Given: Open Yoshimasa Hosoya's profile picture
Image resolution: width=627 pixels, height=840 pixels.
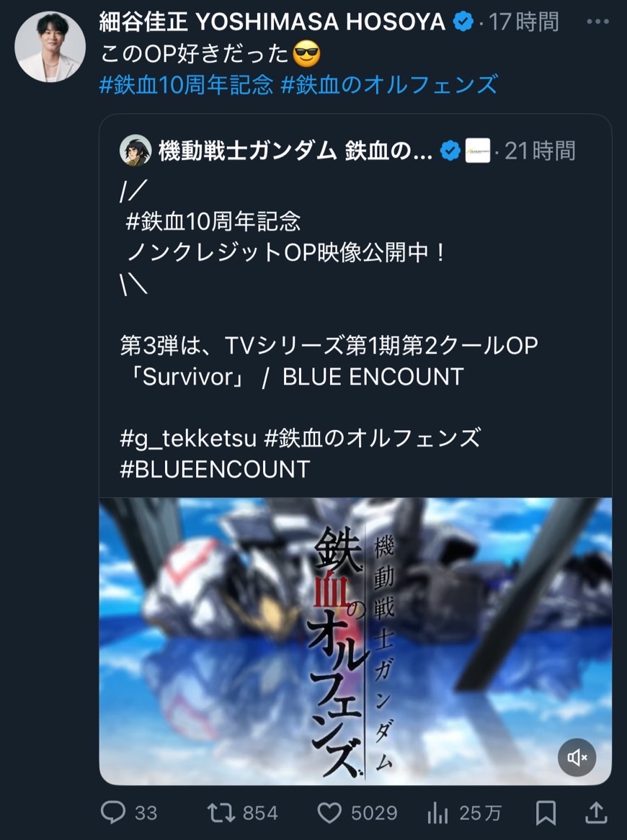Looking at the screenshot, I should pyautogui.click(x=50, y=47).
